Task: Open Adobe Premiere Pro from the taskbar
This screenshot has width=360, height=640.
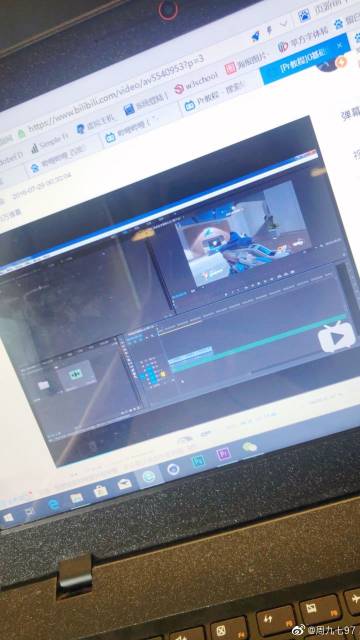Action: click(223, 453)
